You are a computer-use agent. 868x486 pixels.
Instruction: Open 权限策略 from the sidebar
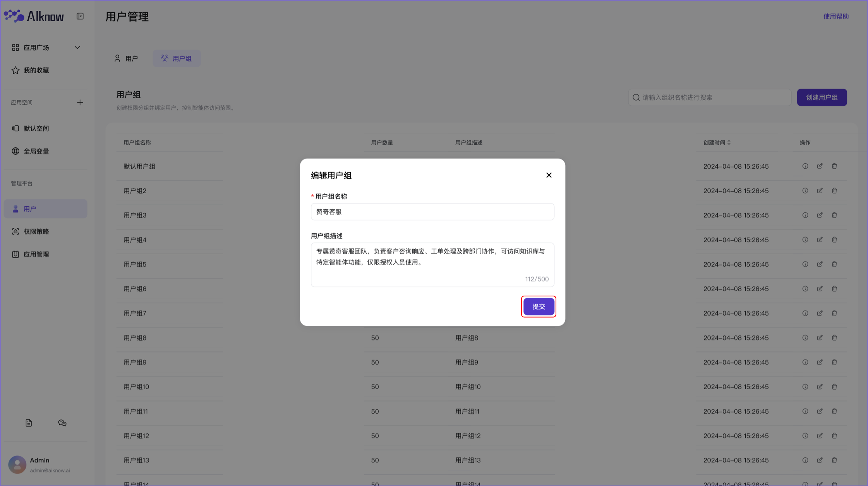tap(36, 231)
